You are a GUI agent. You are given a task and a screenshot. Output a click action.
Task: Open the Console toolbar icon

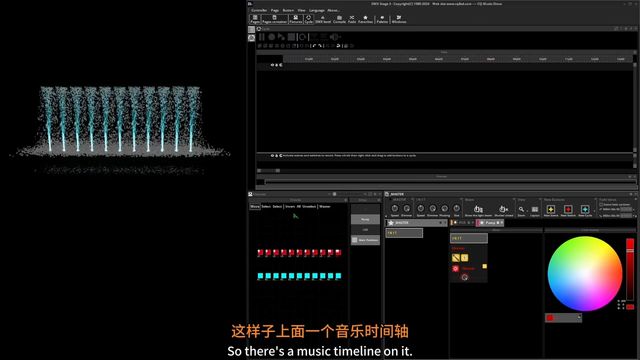click(x=339, y=19)
